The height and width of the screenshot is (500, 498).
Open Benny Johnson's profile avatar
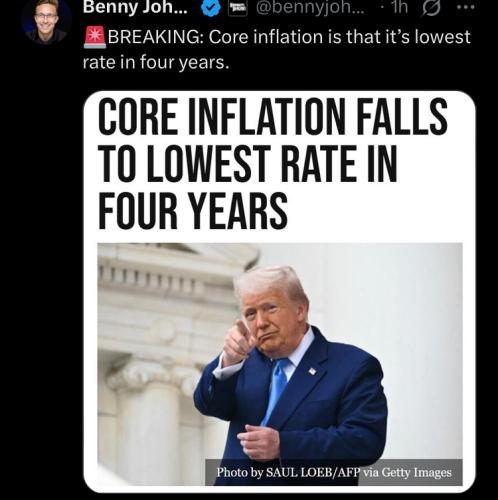click(x=46, y=21)
